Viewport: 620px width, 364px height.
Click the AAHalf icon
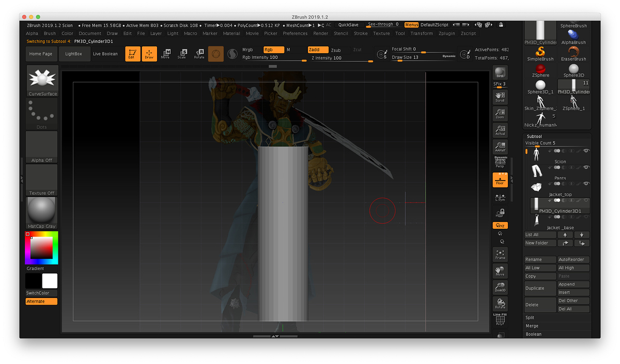(500, 146)
